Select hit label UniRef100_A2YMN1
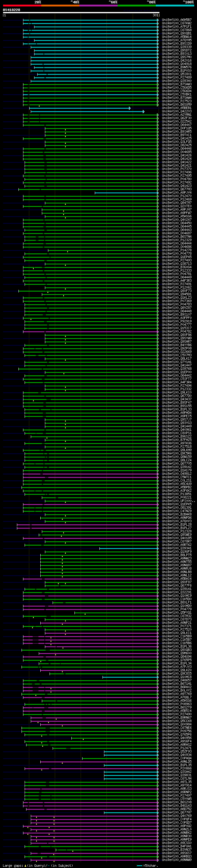The width and height of the screenshot is (197, 868). (177, 115)
